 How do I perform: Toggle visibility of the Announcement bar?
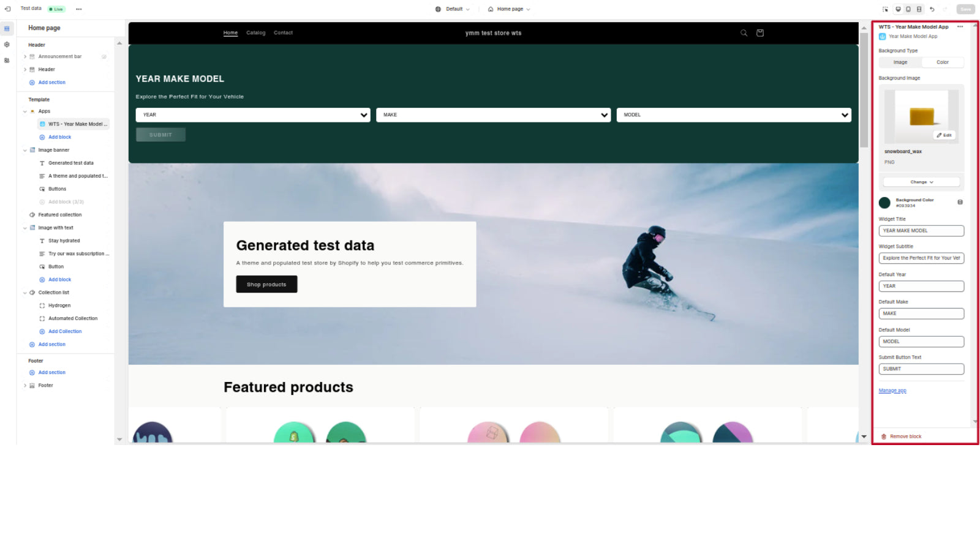click(x=104, y=56)
